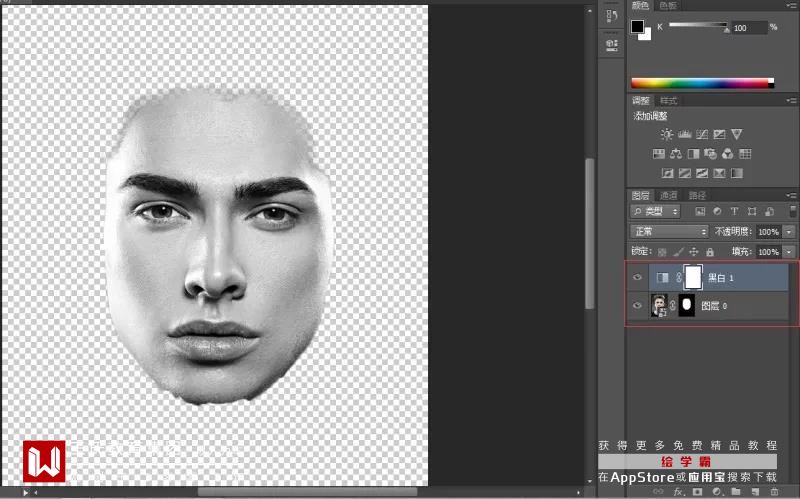Select the 黑白 1 layer mask thumbnail
The width and height of the screenshot is (800, 499).
693,278
